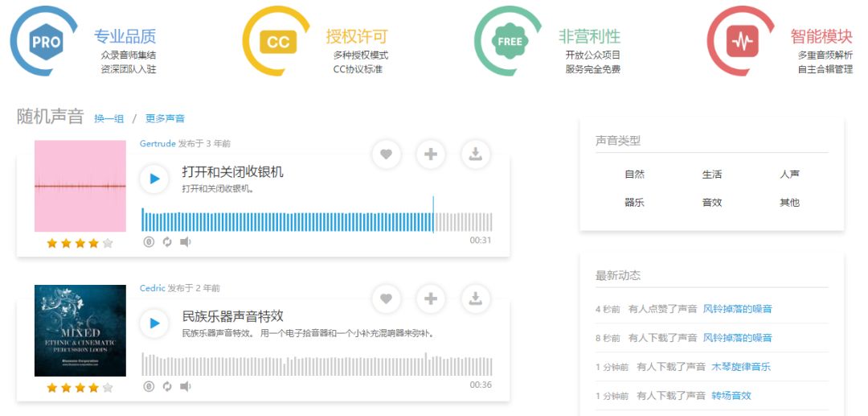
Task: Toggle loop for 打开和关闭收银机 sound
Action: 167,242
